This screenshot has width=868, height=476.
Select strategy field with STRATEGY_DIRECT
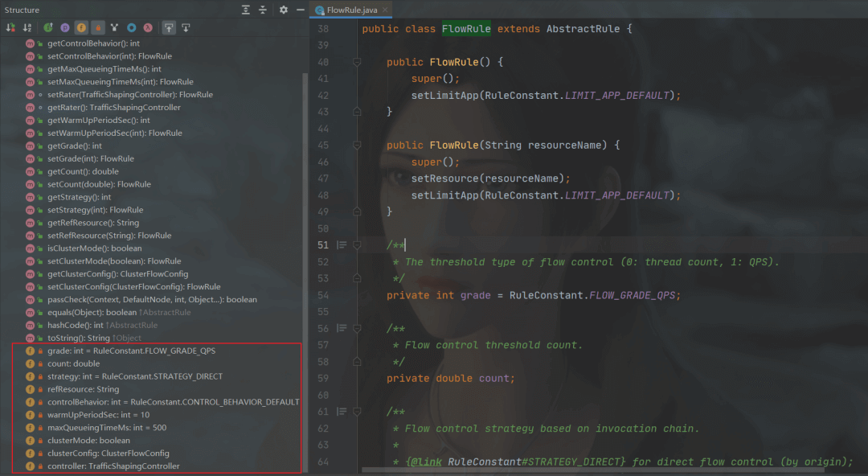[x=135, y=376]
